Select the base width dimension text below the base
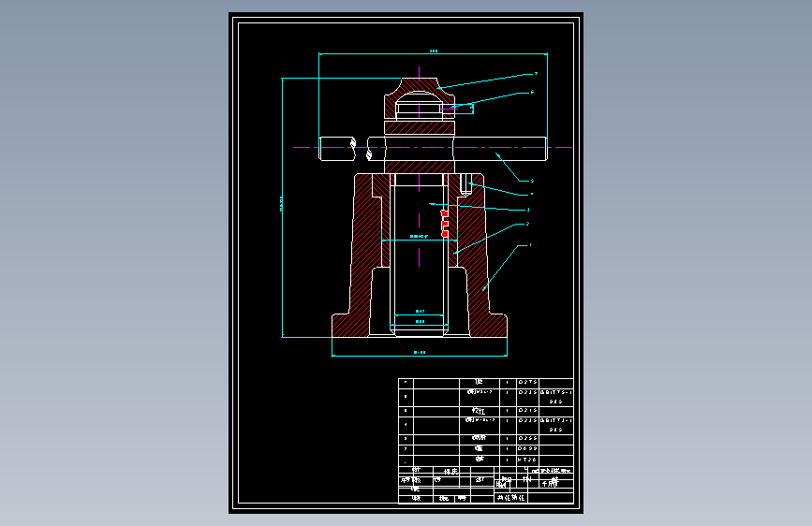Image resolution: width=812 pixels, height=526 pixels. (420, 353)
